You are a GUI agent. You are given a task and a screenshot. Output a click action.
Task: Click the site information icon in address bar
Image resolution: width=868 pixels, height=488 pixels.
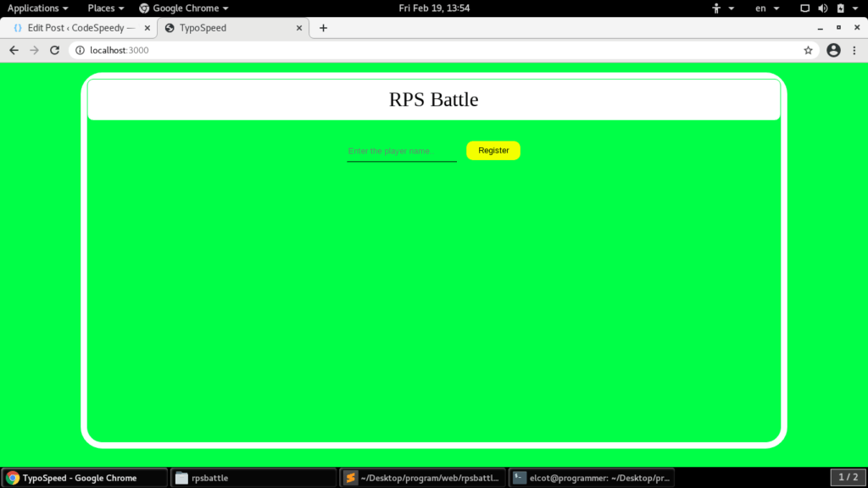tap(79, 50)
